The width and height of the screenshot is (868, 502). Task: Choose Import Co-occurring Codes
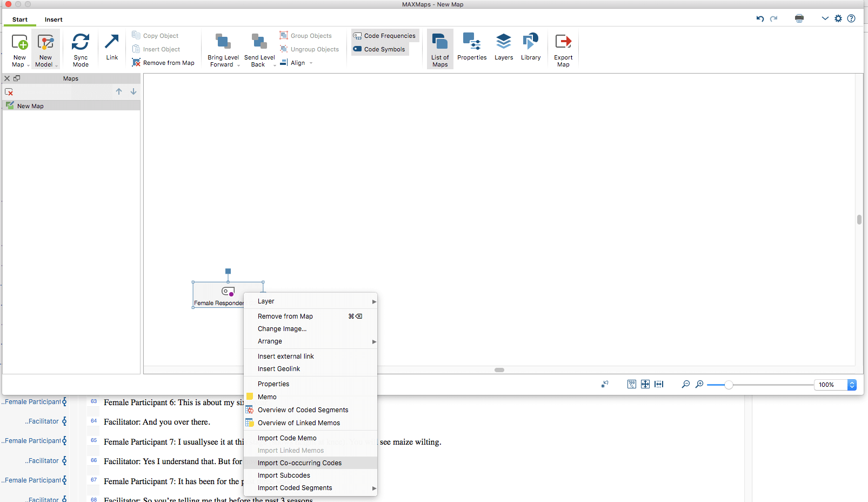310,463
